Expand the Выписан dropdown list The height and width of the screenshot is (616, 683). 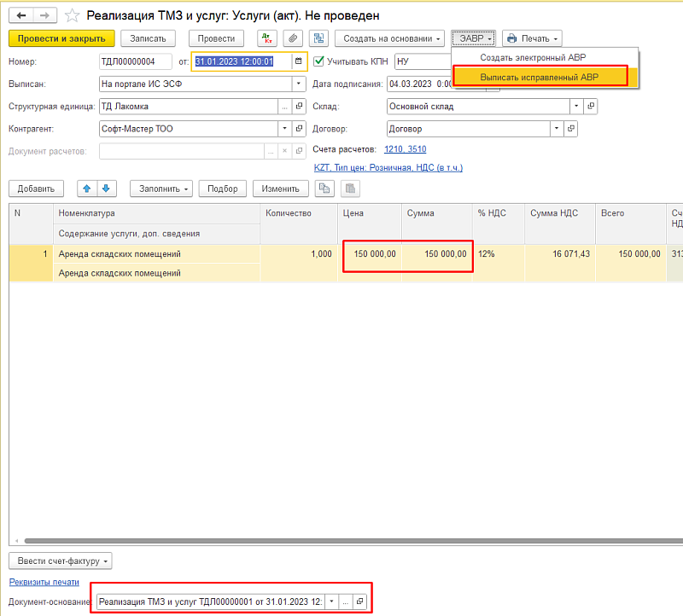298,84
